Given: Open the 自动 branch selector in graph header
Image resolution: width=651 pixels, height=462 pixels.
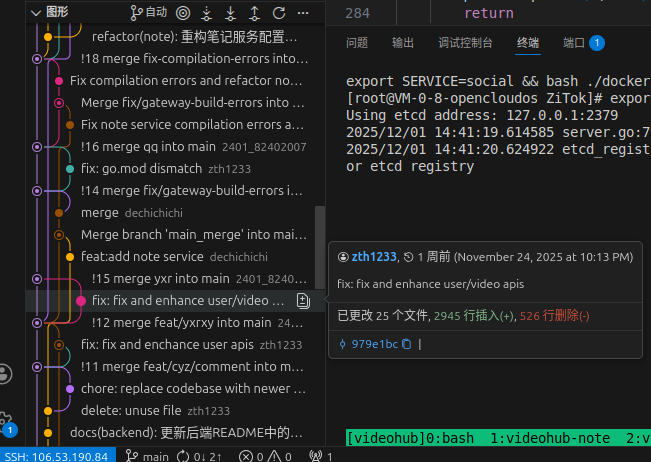Looking at the screenshot, I should [148, 12].
